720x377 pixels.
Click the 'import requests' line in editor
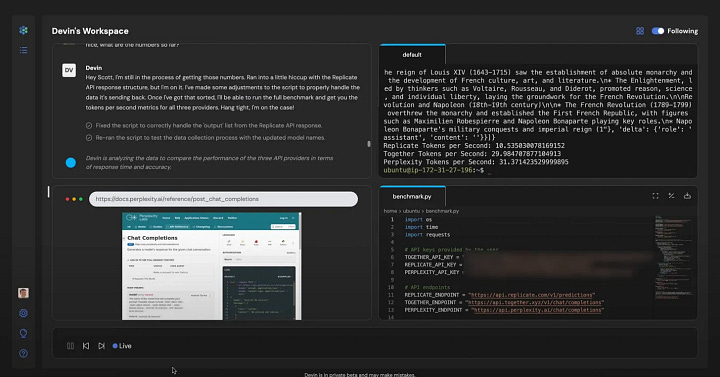tap(427, 235)
